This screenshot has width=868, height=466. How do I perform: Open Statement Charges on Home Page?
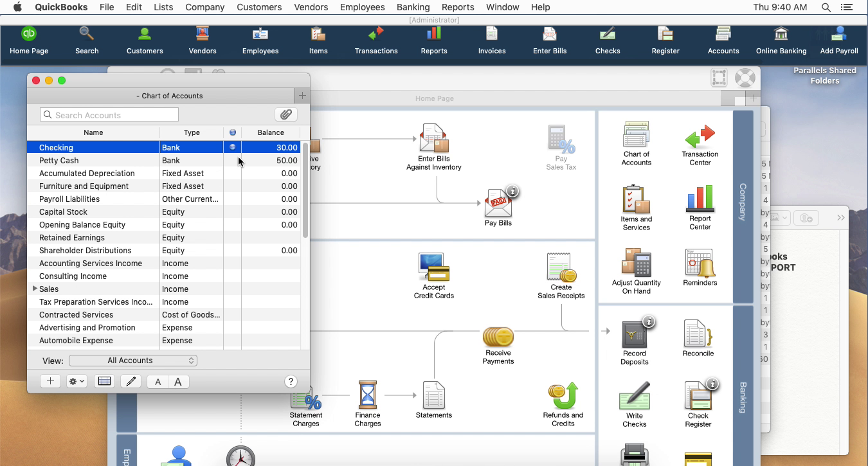pyautogui.click(x=306, y=408)
